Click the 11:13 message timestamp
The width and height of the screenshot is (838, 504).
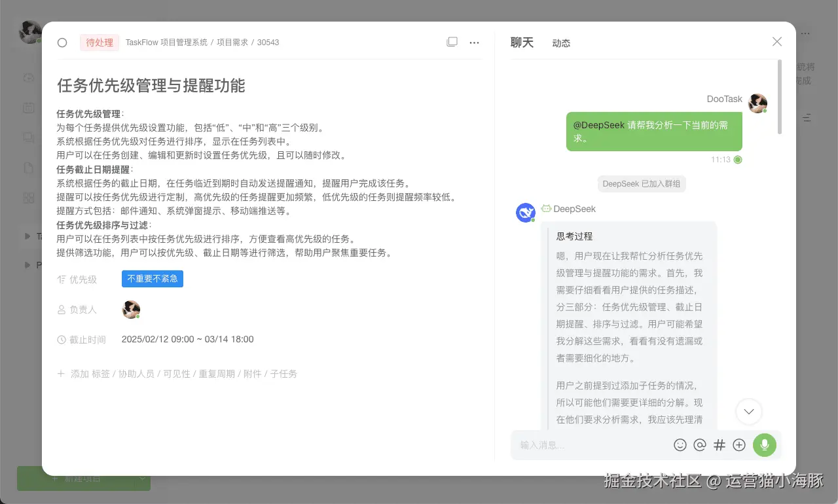720,160
